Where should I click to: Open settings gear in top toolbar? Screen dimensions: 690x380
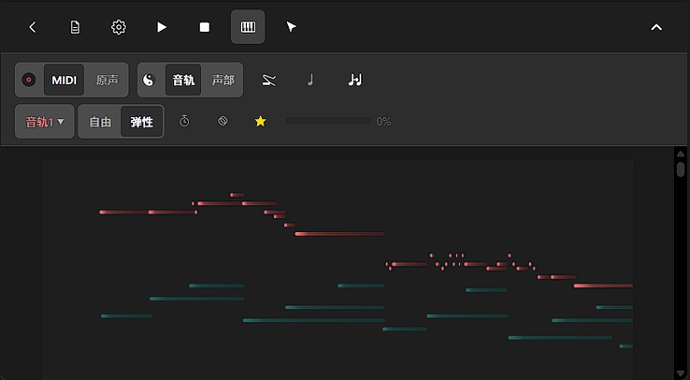tap(118, 27)
